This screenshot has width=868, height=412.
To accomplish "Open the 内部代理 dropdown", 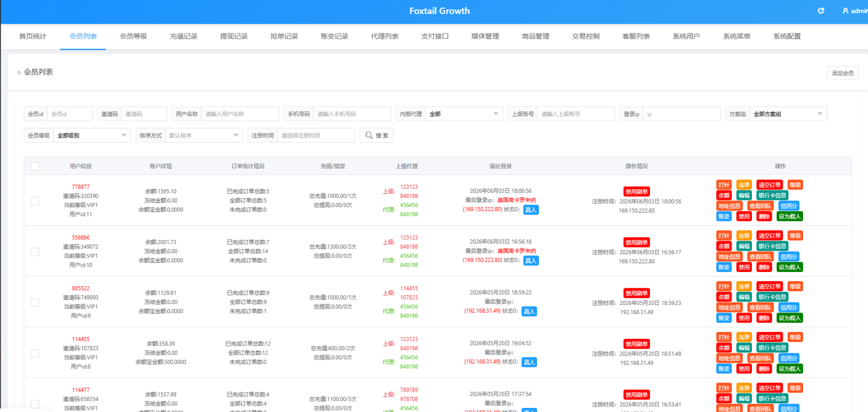I will 464,114.
